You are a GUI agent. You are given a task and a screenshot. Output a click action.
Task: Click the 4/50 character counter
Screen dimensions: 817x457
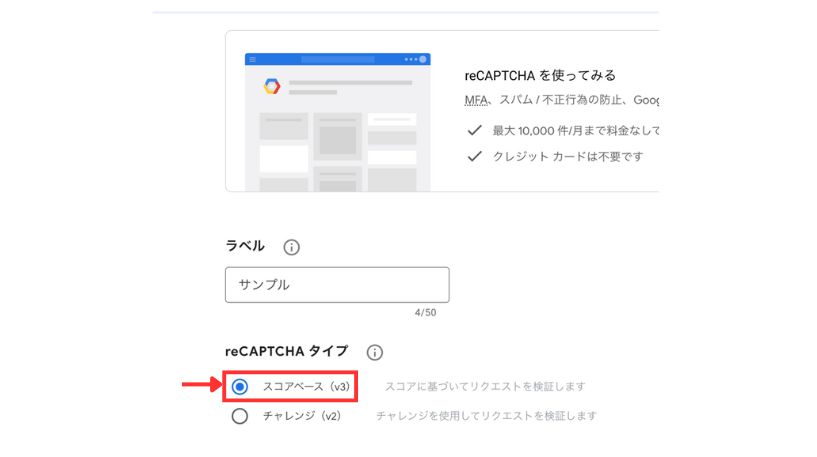pos(425,313)
